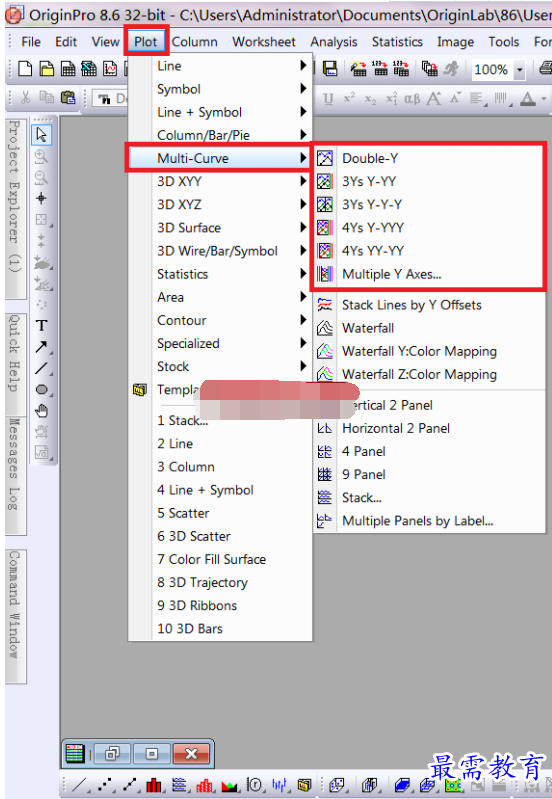Expand the Column/Bar/Pie submenu
The image size is (552, 799).
click(x=220, y=135)
